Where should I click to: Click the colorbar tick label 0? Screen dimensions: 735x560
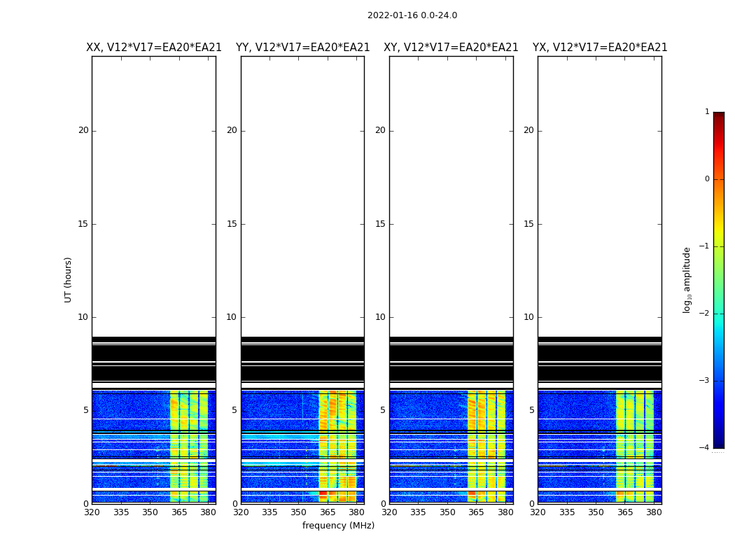tap(706, 179)
